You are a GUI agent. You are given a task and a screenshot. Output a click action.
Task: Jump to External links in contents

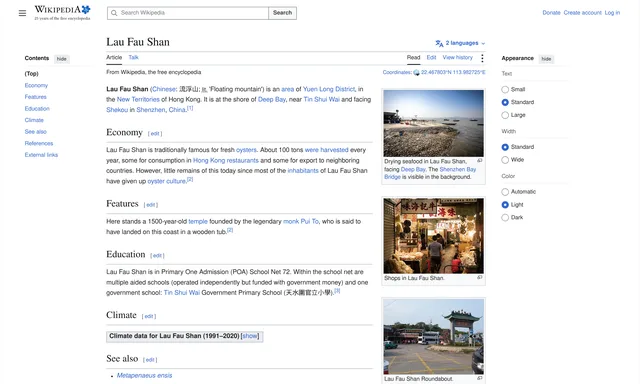tap(41, 155)
